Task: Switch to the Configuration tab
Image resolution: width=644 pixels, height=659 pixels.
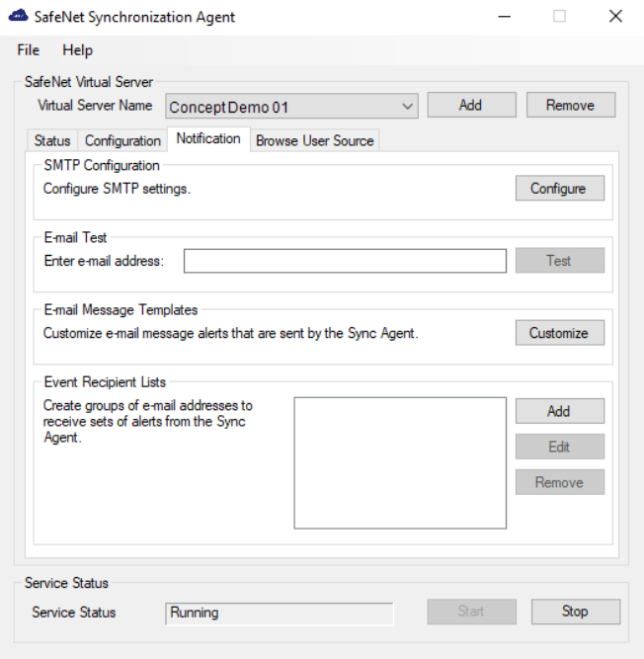Action: (x=122, y=141)
